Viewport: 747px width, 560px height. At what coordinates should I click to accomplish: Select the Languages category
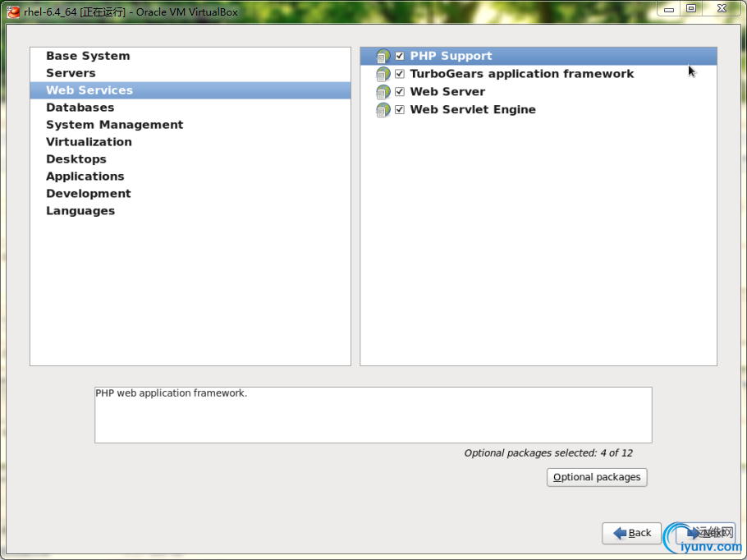190,210
